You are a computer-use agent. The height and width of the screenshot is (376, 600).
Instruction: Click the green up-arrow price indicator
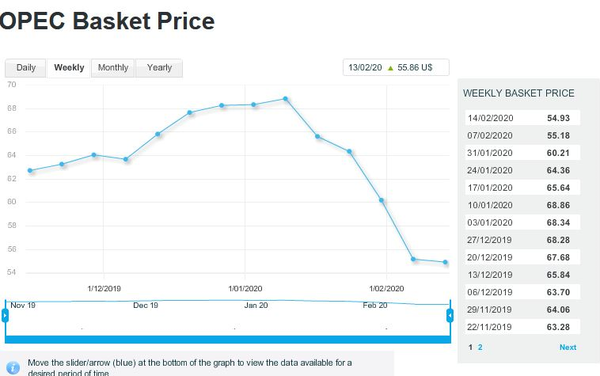(390, 68)
